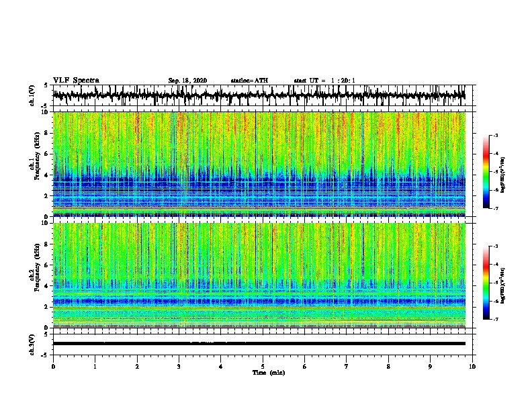532x411 pixels.
Task: Click the '-4' label on ch.2 color bar
Action: [496, 265]
